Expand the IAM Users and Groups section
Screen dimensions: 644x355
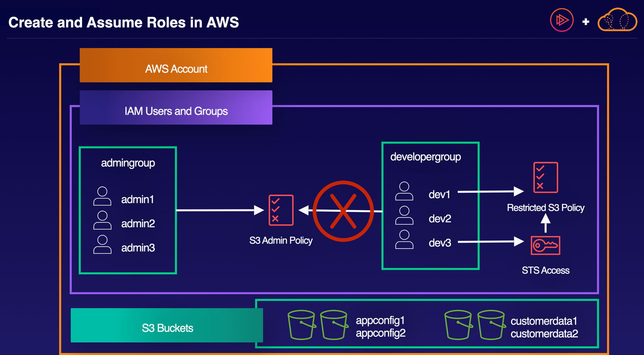pos(176,111)
